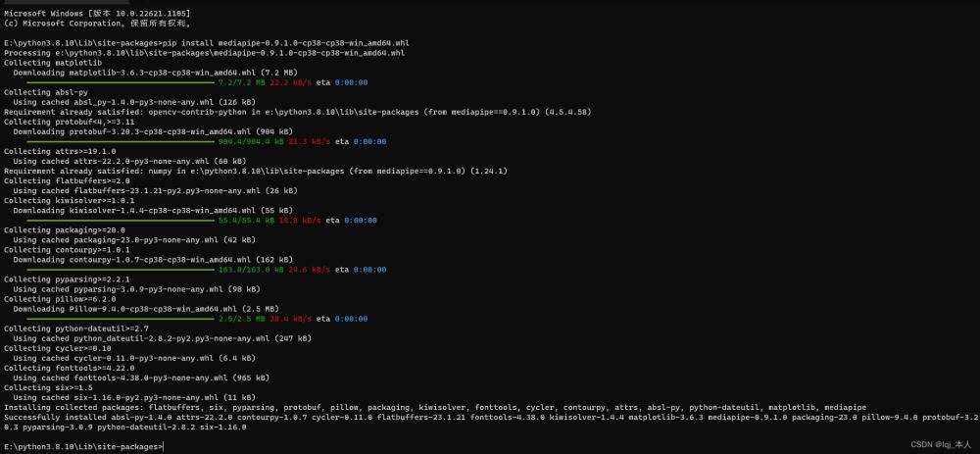This screenshot has width=980, height=454.
Task: Select the Microsoft Corporation copyright line
Action: coord(97,24)
